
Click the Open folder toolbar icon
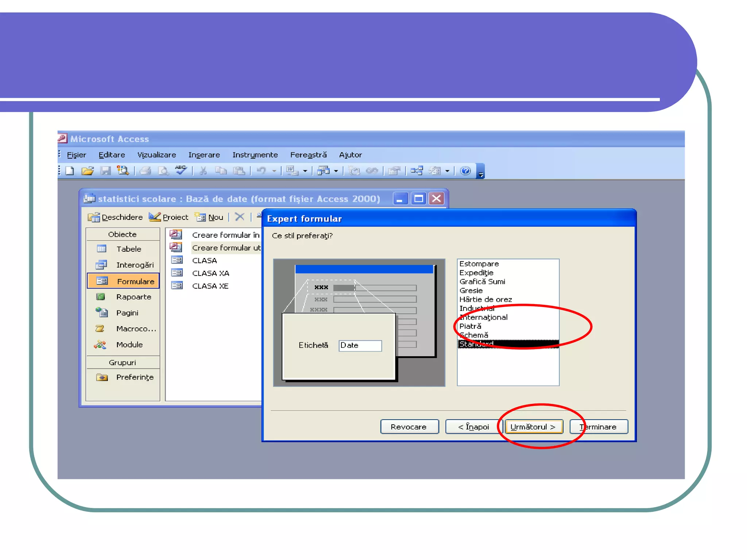tap(88, 171)
